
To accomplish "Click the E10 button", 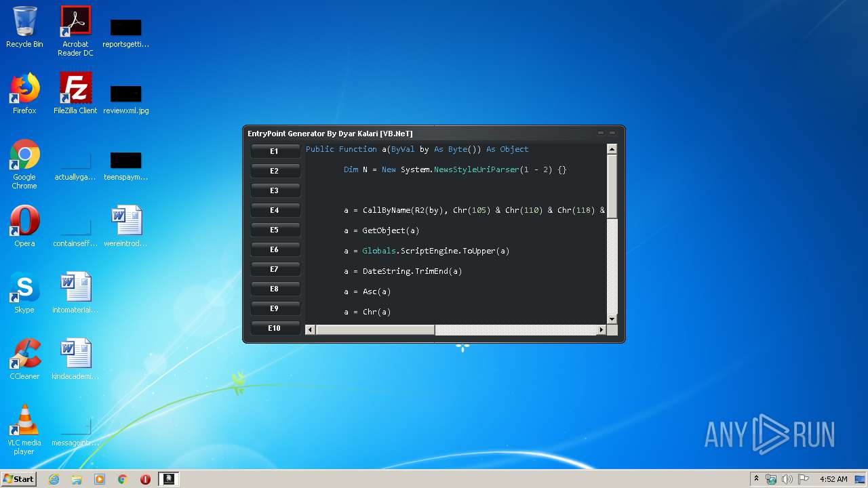I will point(275,328).
